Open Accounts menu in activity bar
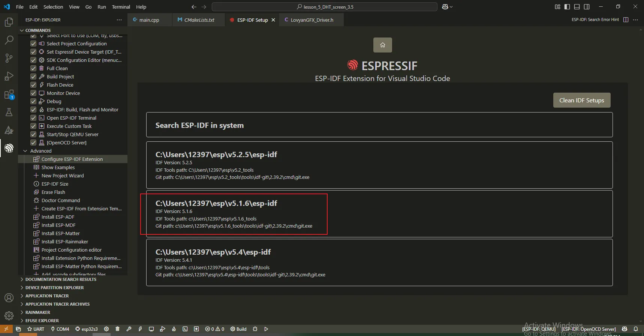The width and height of the screenshot is (644, 336). click(9, 298)
